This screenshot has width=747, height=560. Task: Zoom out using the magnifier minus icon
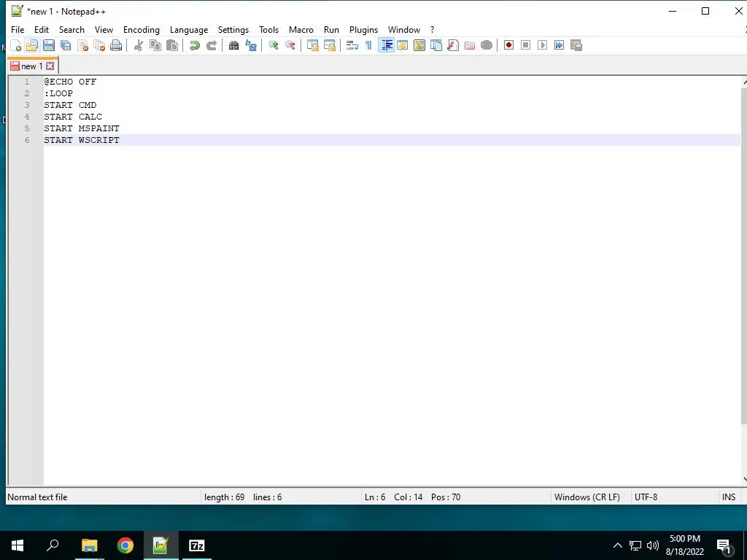point(290,45)
